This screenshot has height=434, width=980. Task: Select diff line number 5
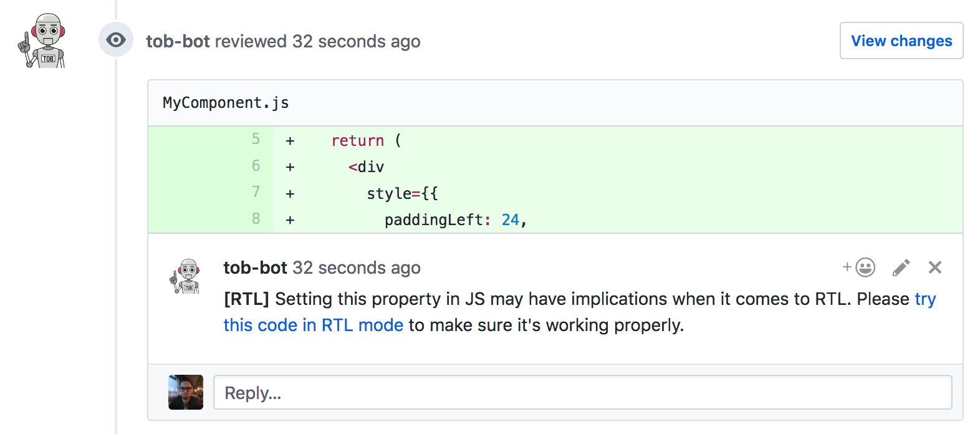point(256,139)
